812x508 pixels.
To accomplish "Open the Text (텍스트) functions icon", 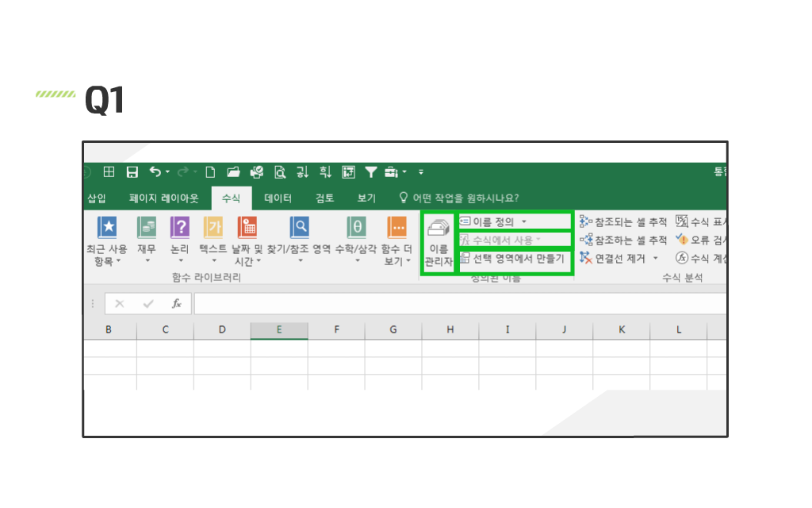I will (x=213, y=228).
